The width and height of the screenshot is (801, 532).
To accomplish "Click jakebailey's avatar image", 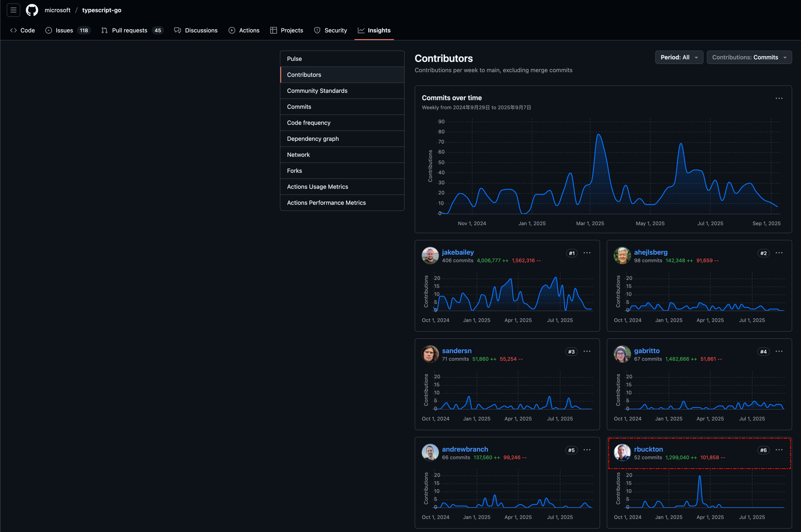I will tap(430, 255).
